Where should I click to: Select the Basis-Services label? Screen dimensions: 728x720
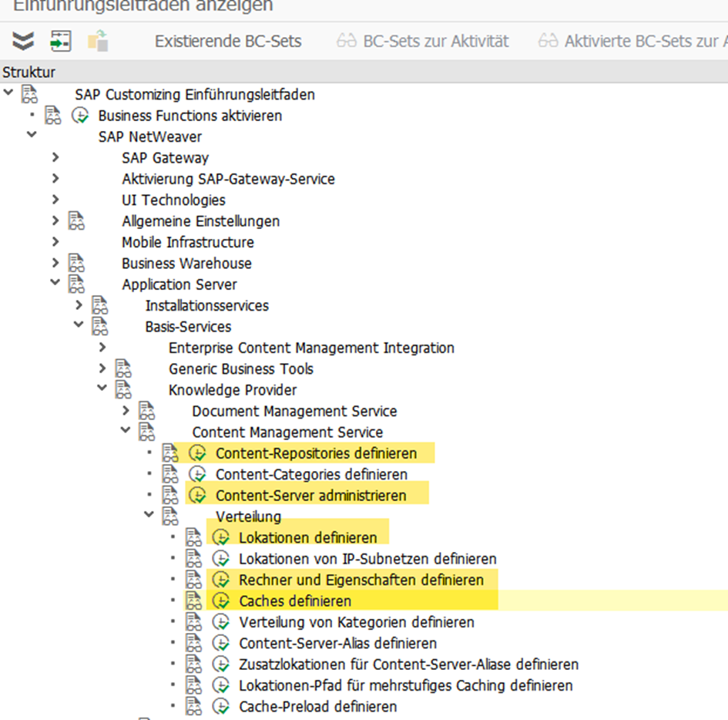188,327
